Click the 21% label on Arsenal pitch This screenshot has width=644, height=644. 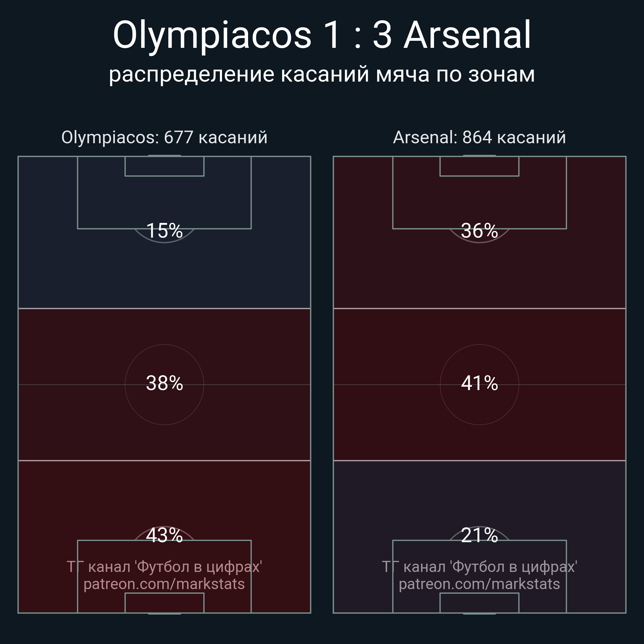[x=479, y=535]
